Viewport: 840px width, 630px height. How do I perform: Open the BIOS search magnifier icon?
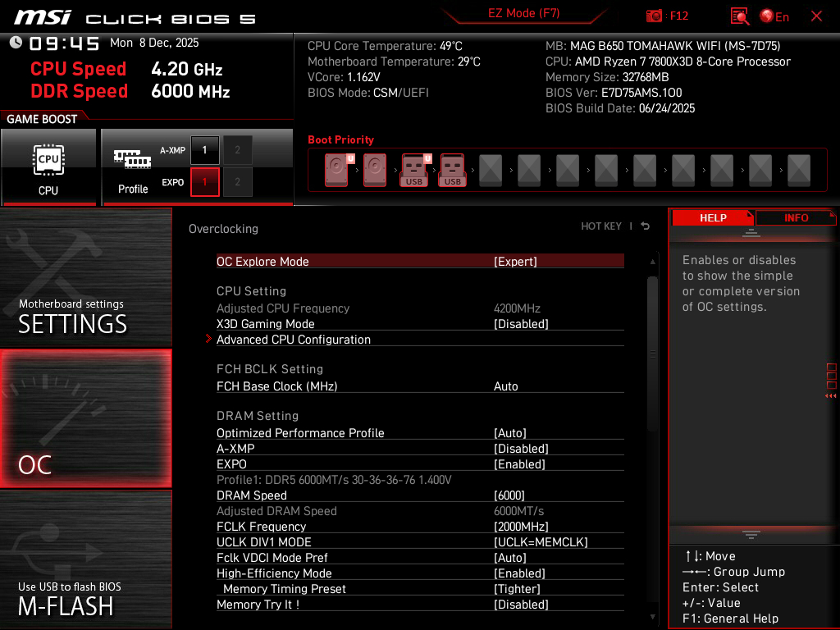tap(739, 16)
